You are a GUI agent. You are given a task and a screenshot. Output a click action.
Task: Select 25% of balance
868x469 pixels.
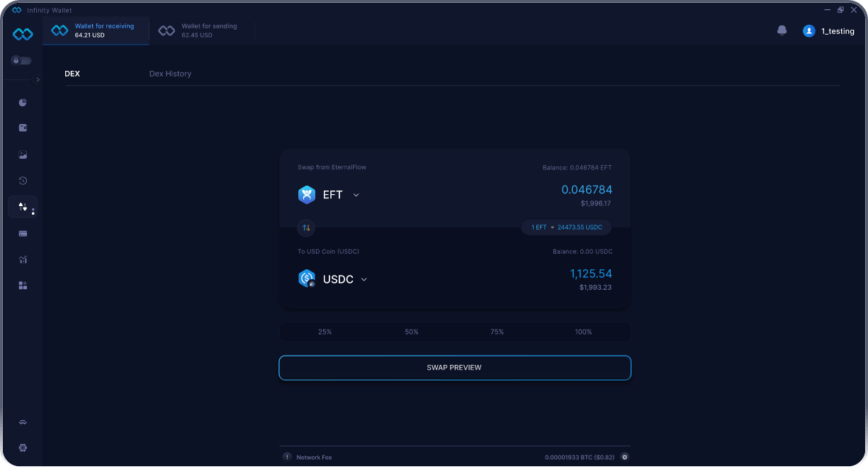(x=325, y=332)
